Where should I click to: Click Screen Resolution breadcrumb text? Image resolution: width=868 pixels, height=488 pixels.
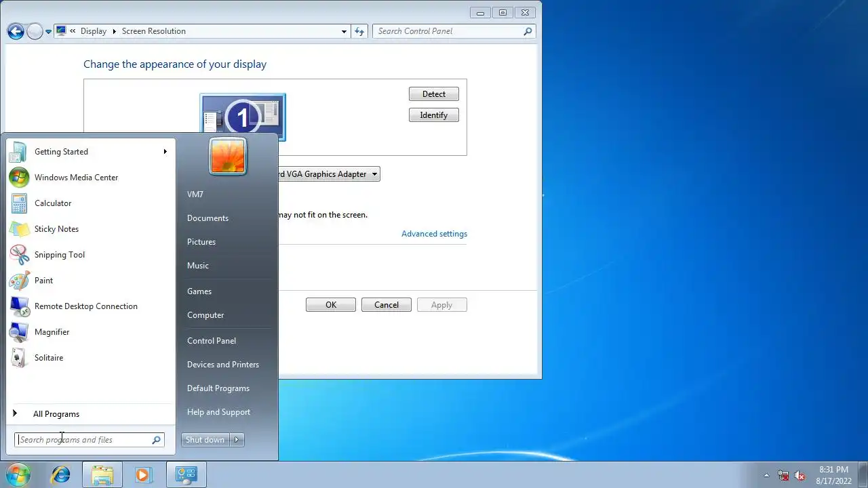(154, 31)
